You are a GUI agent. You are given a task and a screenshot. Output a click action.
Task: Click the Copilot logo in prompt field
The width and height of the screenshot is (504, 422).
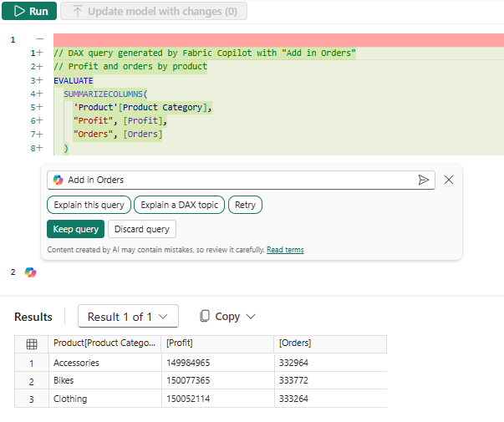(58, 180)
